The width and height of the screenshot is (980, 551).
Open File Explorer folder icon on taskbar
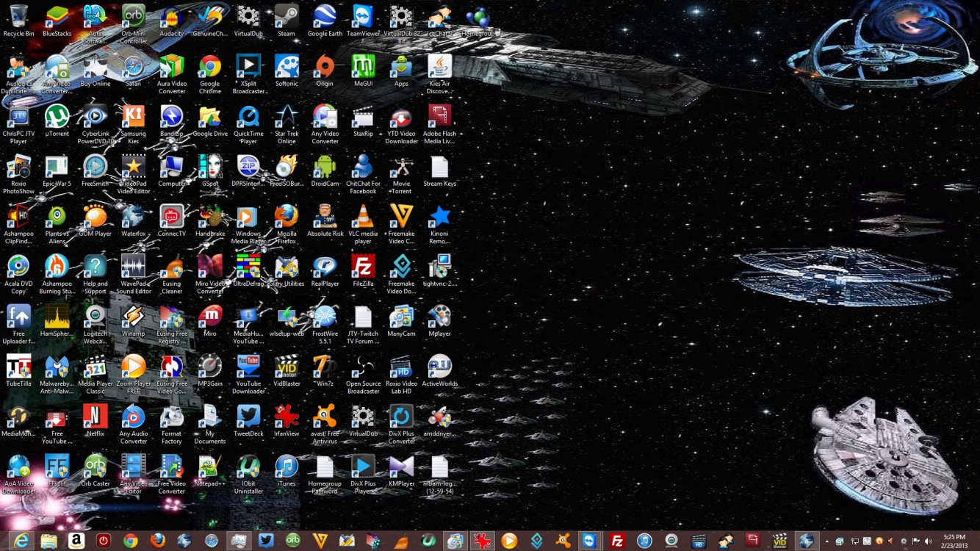(x=48, y=541)
